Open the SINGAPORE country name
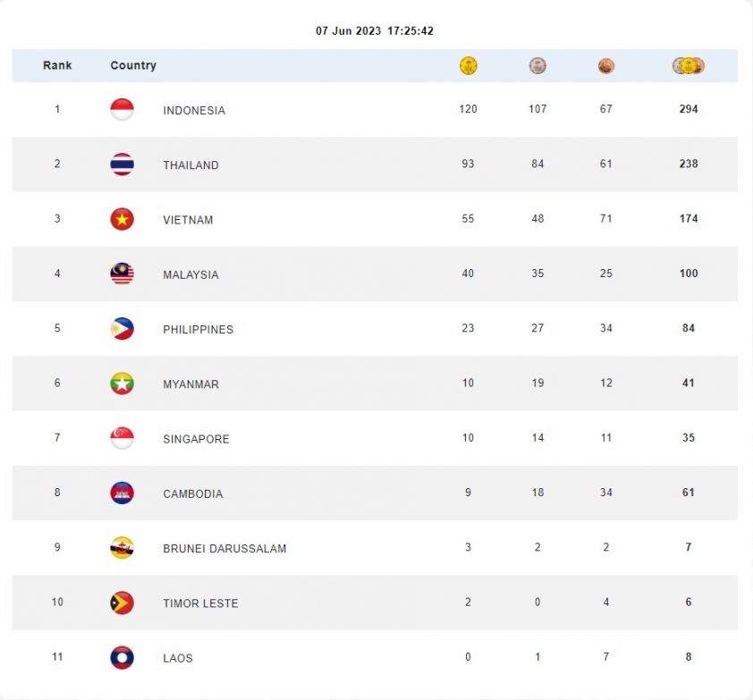The width and height of the screenshot is (753, 700). pyautogui.click(x=196, y=439)
